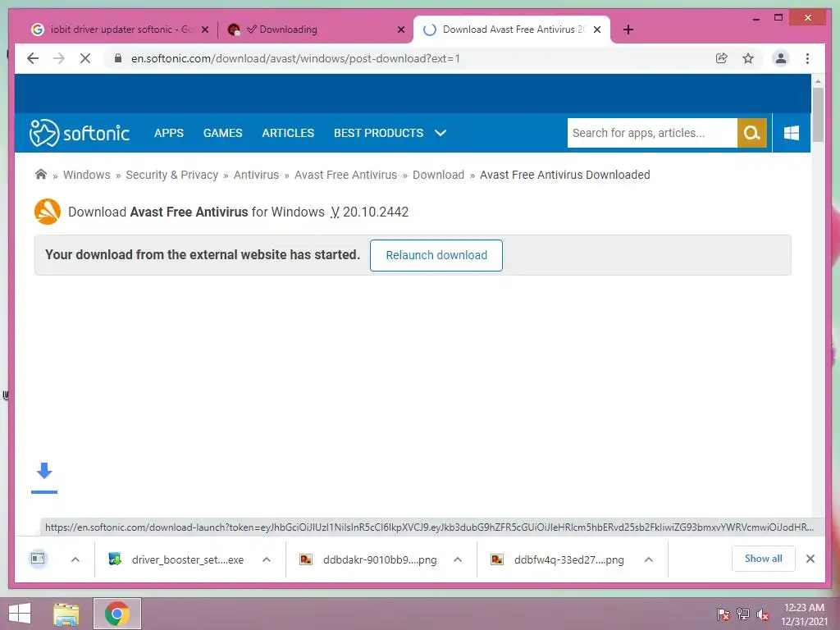Select the Windows platform icon in header
The image size is (840, 630).
792,133
